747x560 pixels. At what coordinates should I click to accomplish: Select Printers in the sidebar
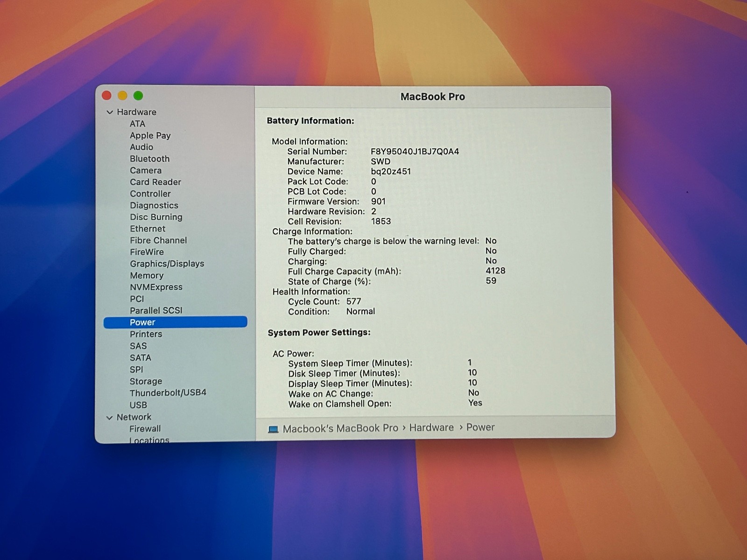(x=146, y=334)
